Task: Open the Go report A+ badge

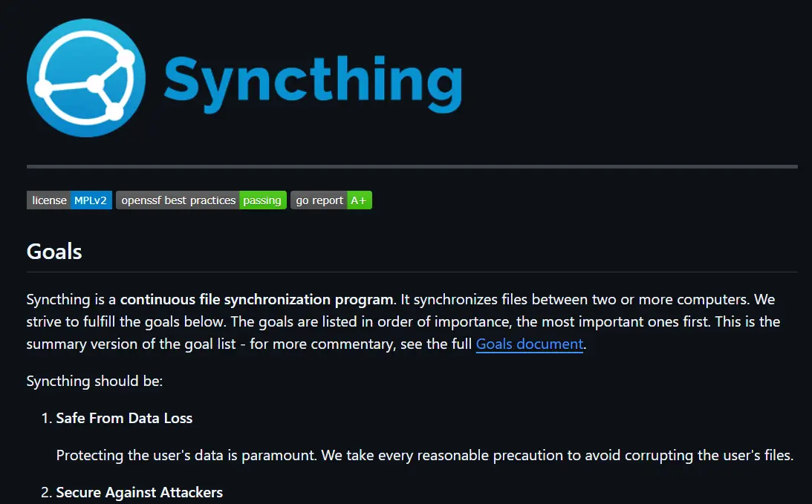Action: click(x=331, y=200)
